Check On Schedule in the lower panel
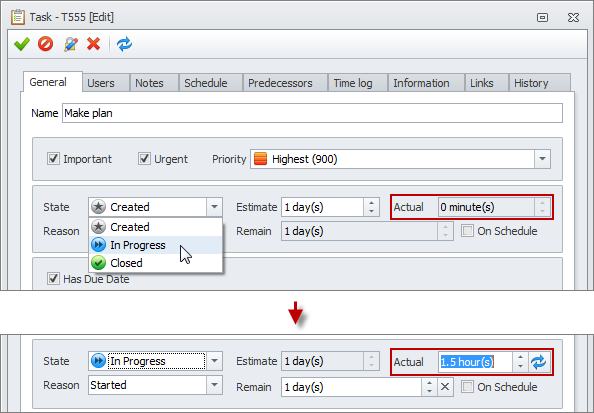Screen dimensions: 594x413 tap(467, 387)
